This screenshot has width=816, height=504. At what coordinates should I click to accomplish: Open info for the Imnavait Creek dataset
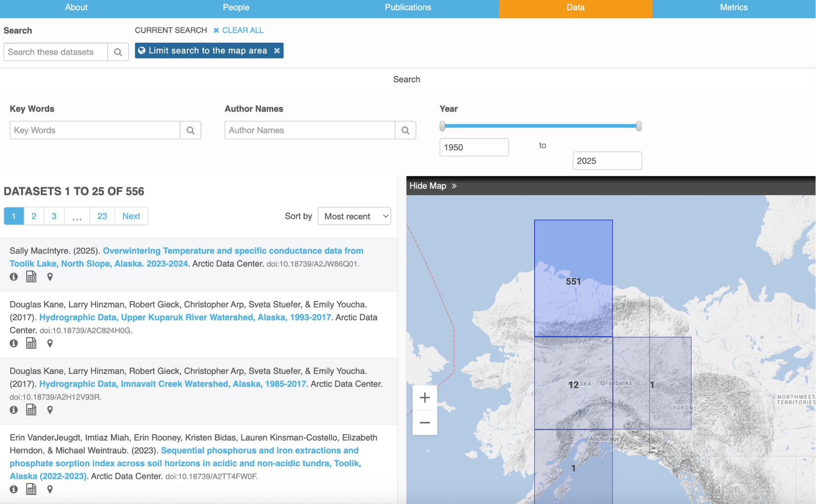click(13, 410)
